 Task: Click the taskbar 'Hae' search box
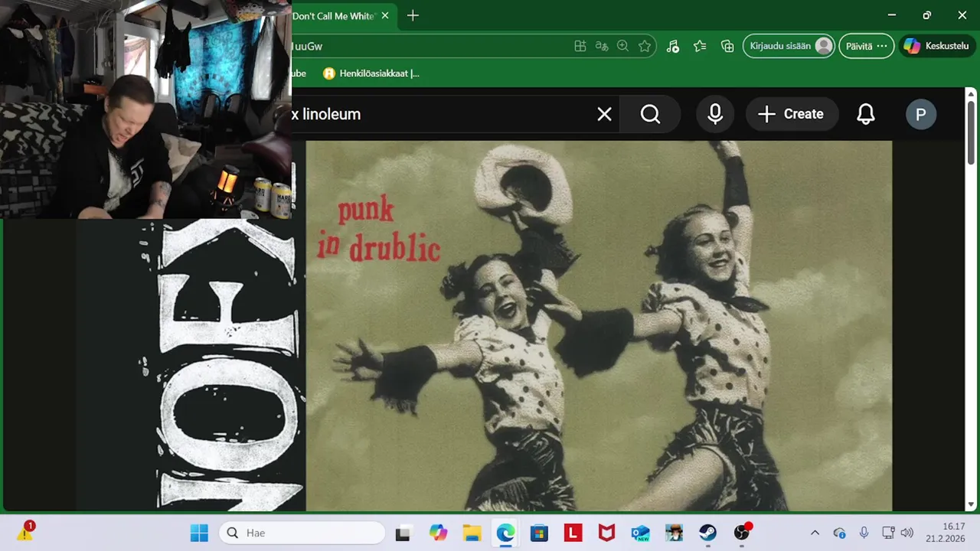click(302, 533)
